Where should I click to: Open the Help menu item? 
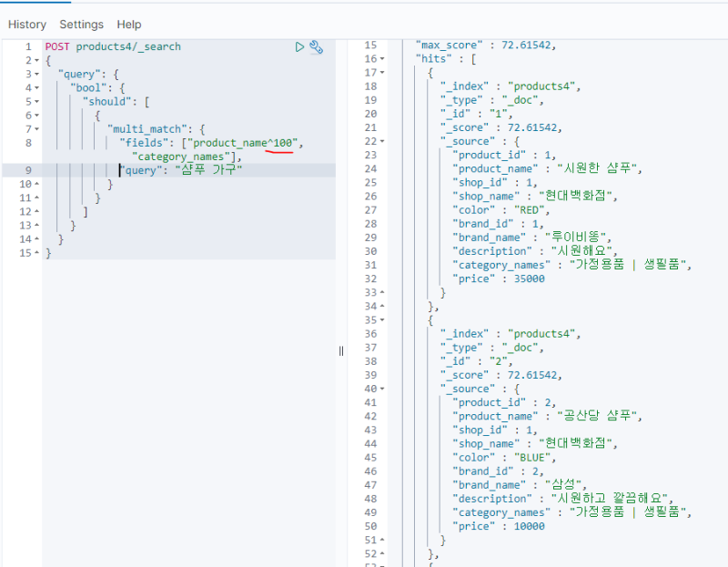(129, 25)
